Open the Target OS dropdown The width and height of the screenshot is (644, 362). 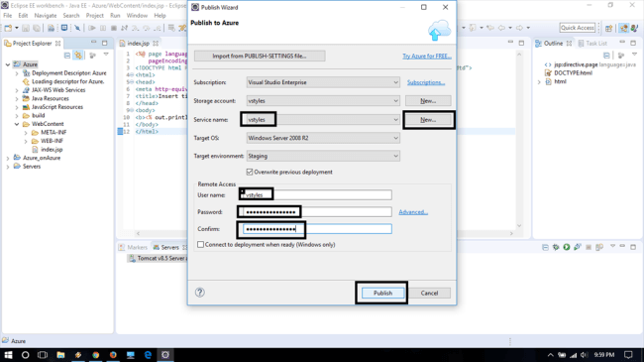[x=323, y=138]
